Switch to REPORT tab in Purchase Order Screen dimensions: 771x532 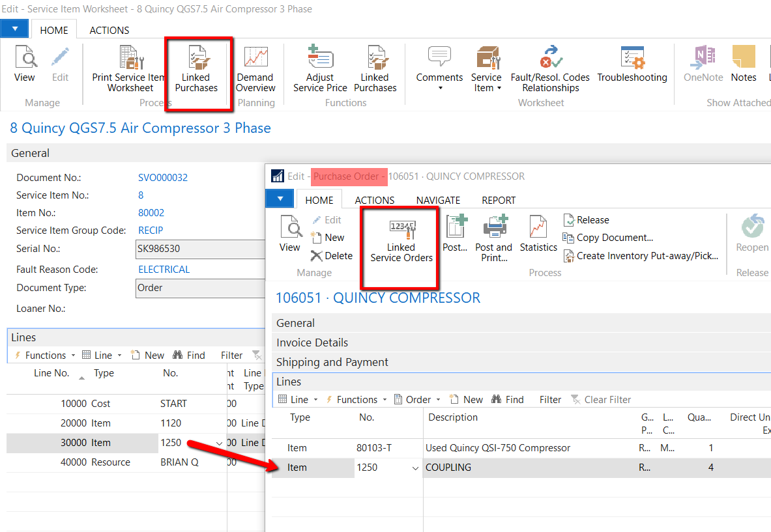pyautogui.click(x=499, y=200)
